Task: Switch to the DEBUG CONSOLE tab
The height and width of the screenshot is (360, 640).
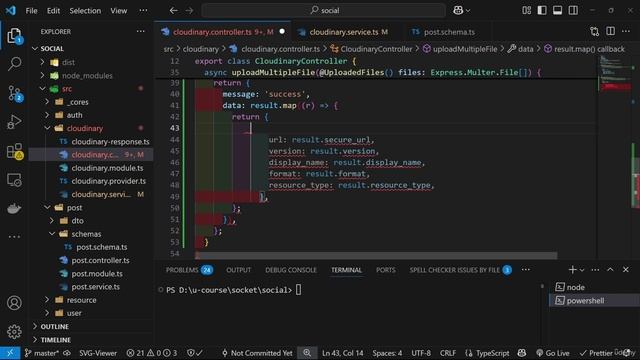Action: coord(291,270)
